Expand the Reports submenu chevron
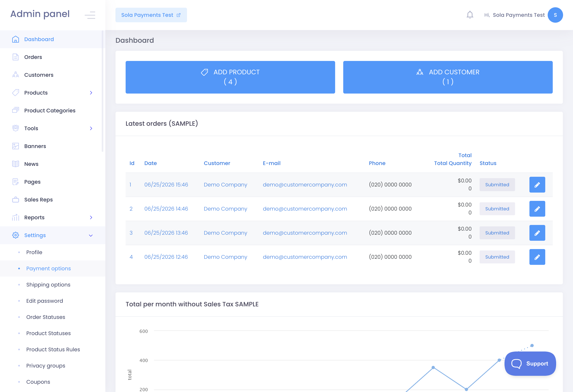Viewport: 573px width, 392px height. 91,217
